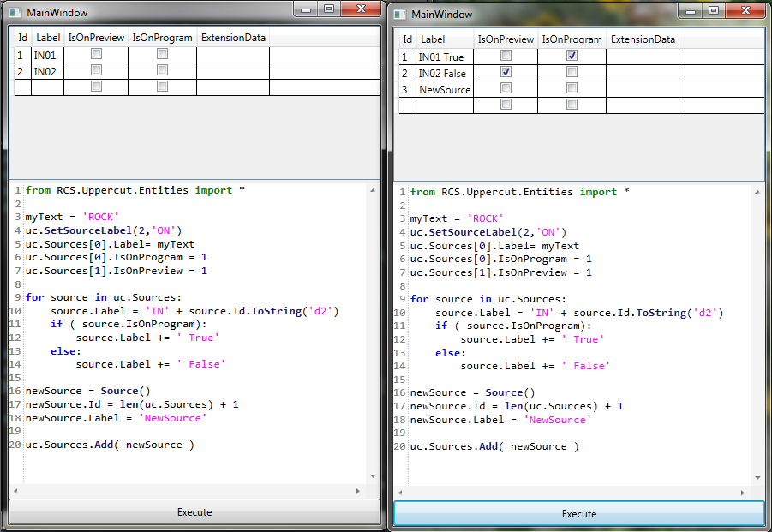This screenshot has width=772, height=532.
Task: Toggle IsOnProgram checkbox in right window's empty new row
Action: pyautogui.click(x=572, y=105)
